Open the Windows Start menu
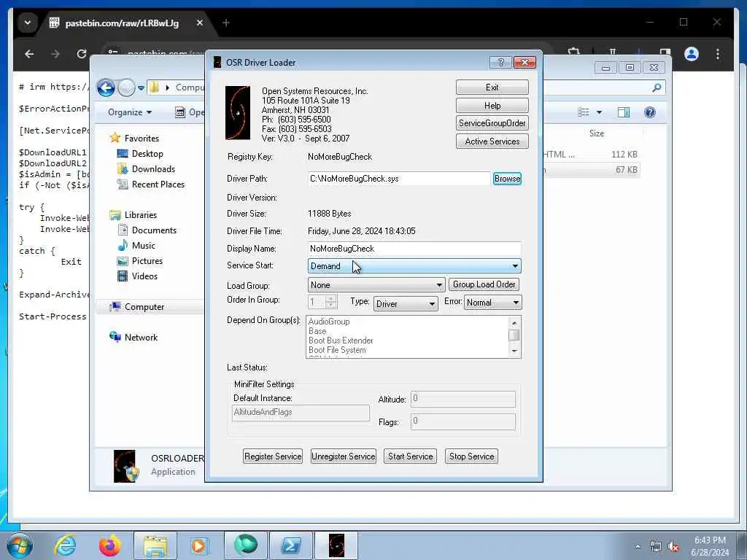The height and width of the screenshot is (560, 747). (x=20, y=545)
